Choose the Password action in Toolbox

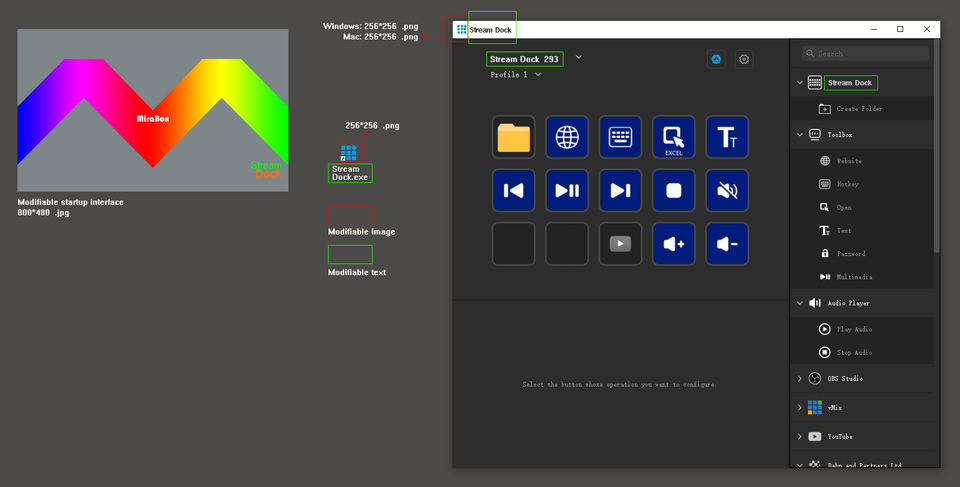(x=851, y=254)
